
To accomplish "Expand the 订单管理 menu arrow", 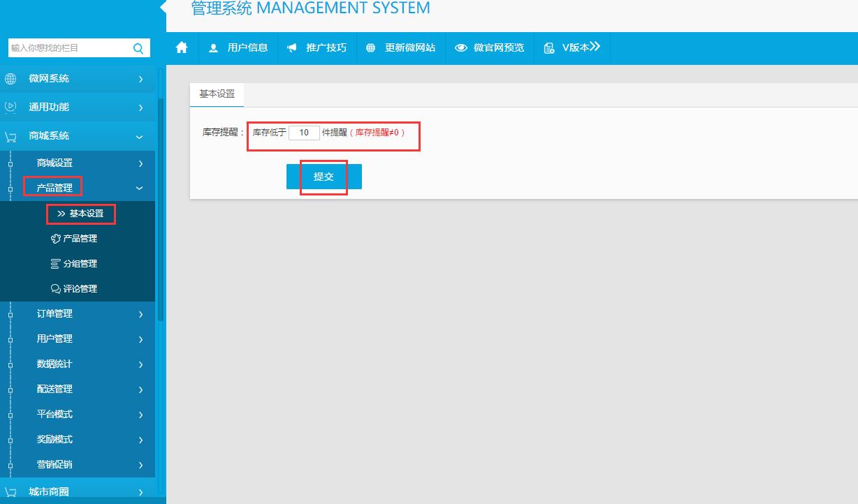I will (140, 314).
